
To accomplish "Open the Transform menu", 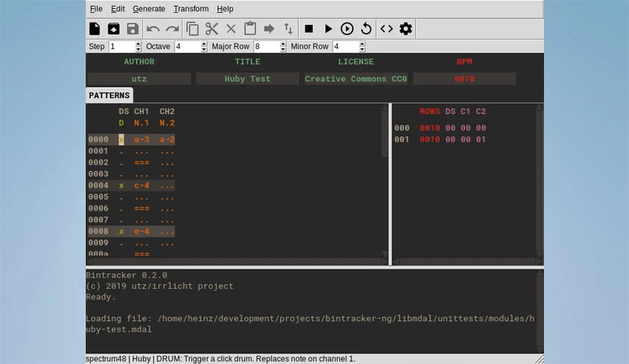I will pos(191,9).
